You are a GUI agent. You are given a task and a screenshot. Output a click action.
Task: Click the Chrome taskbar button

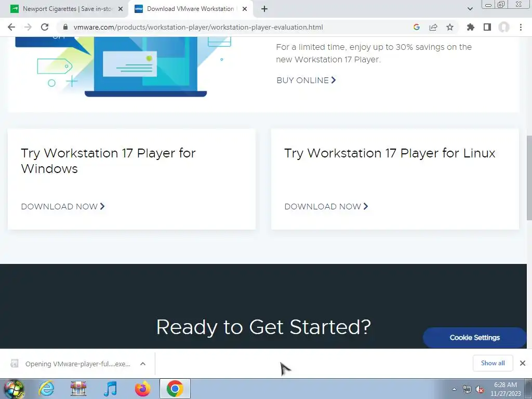tap(175, 389)
